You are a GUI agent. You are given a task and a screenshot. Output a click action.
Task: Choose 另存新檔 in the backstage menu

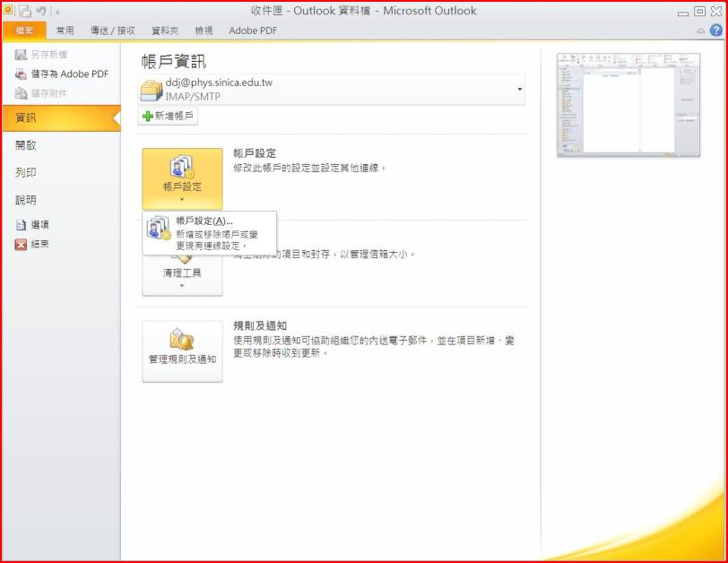tap(48, 55)
